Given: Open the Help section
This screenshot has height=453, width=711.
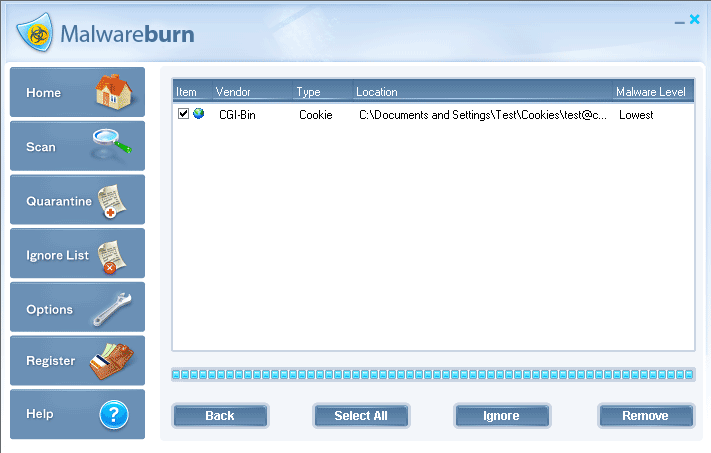Looking at the screenshot, I should click(78, 414).
